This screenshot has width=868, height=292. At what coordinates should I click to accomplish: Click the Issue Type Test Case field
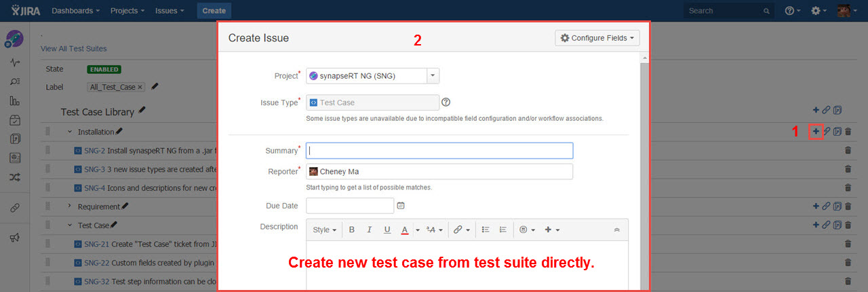pos(372,103)
